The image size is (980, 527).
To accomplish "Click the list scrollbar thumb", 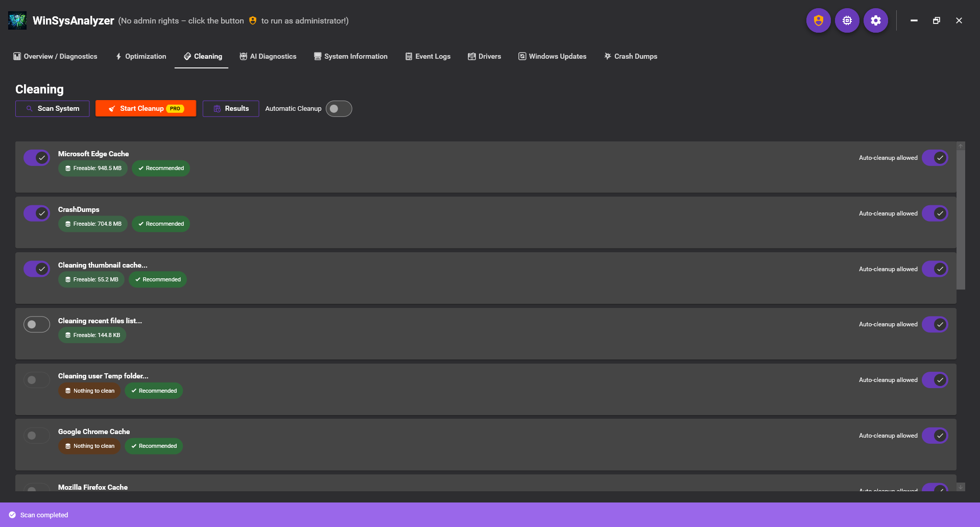I will click(x=961, y=220).
